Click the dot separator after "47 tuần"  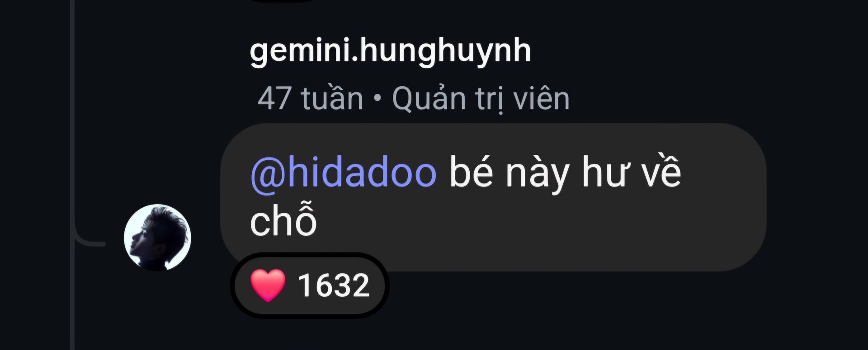click(x=378, y=98)
